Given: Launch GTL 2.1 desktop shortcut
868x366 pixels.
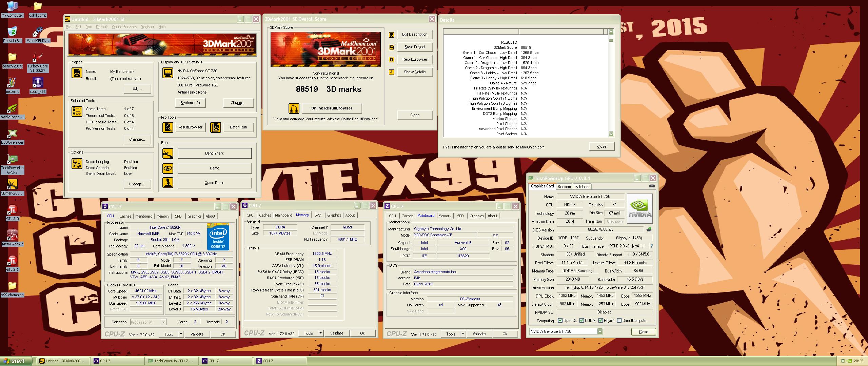Looking at the screenshot, I should click(12, 263).
